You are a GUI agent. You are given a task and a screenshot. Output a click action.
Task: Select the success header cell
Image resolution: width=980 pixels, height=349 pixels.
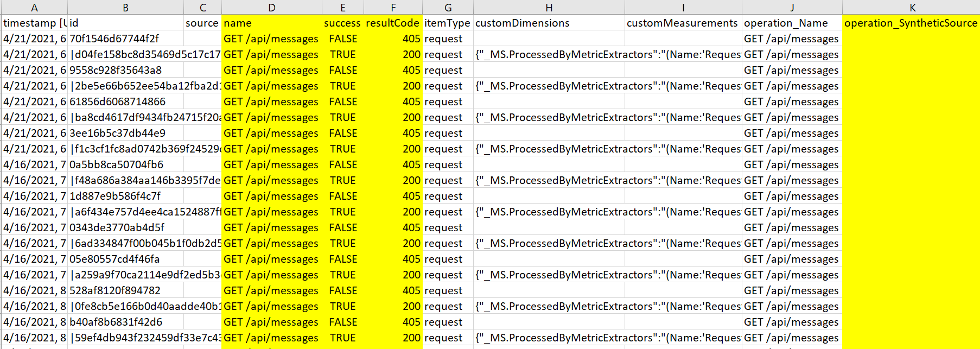pyautogui.click(x=342, y=23)
